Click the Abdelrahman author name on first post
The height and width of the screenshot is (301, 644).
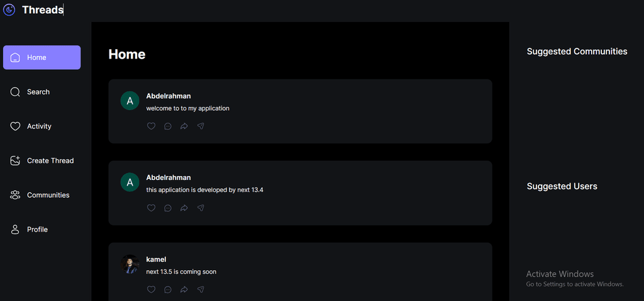click(169, 96)
